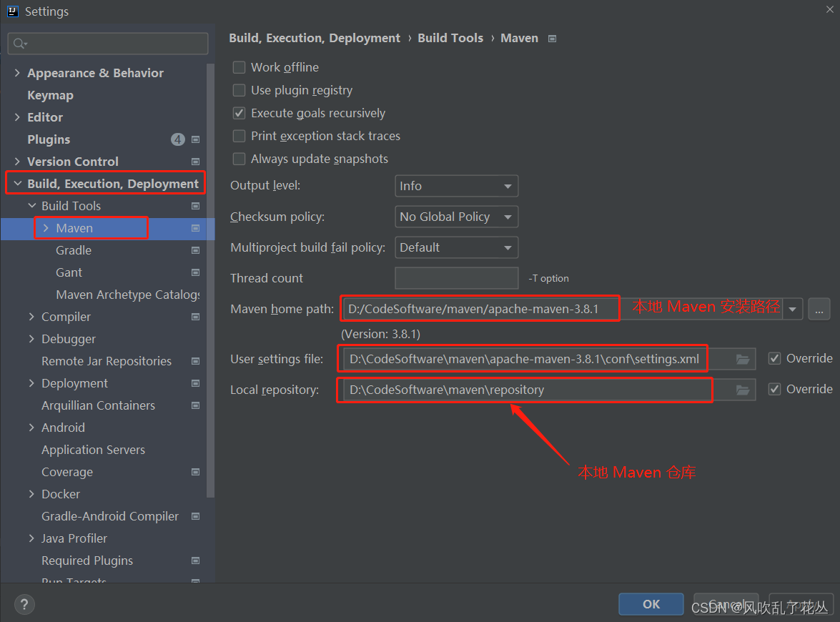Image resolution: width=840 pixels, height=622 pixels.
Task: Click the Cancel button
Action: pos(726,604)
